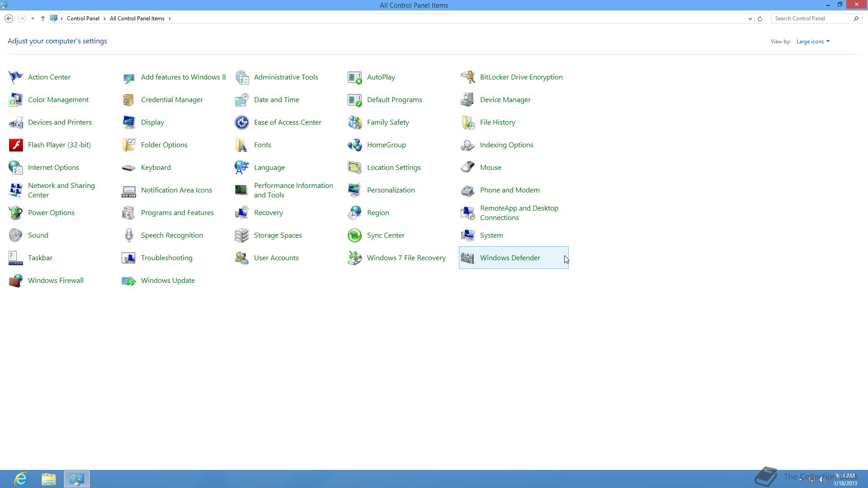Open the Troubleshooting link
This screenshot has height=488, width=868.
(167, 258)
